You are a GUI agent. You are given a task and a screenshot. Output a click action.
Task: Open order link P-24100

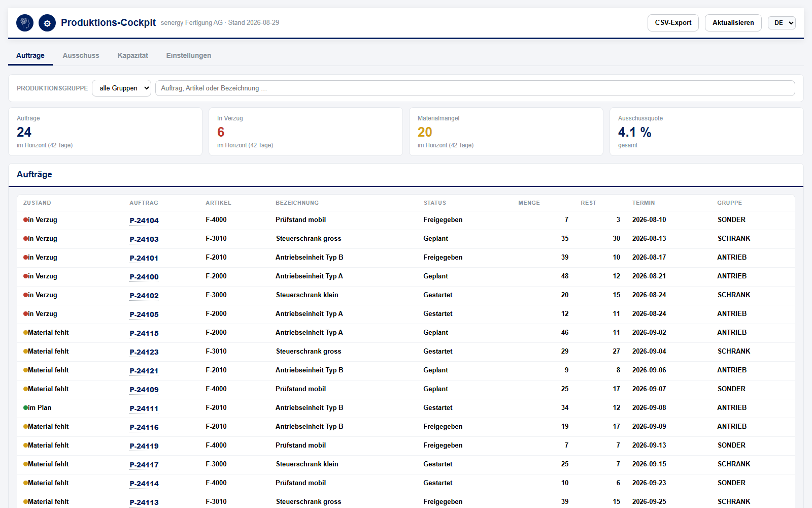(144, 277)
